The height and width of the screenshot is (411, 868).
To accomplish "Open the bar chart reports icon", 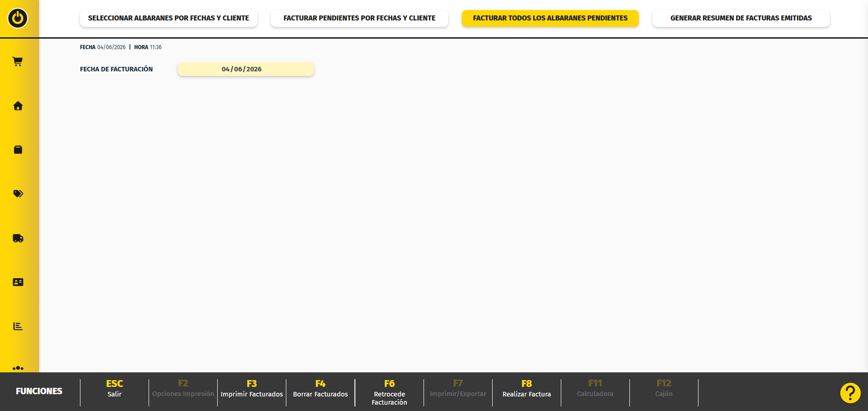I will (18, 326).
